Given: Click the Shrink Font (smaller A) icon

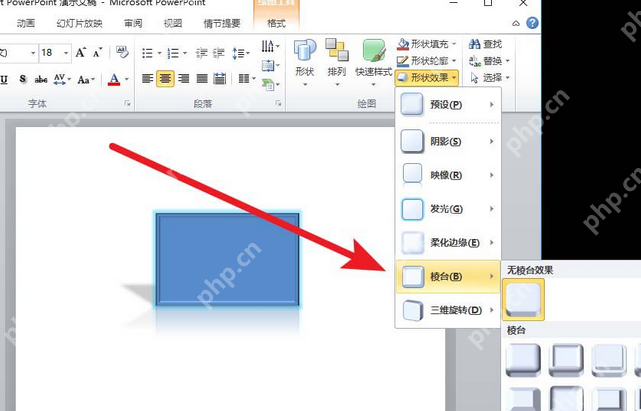Looking at the screenshot, I should [x=98, y=52].
